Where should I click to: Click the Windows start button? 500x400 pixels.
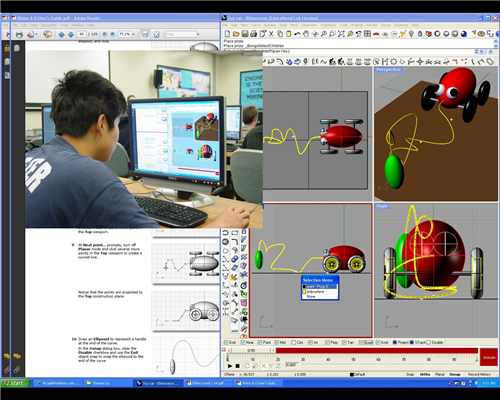15,383
